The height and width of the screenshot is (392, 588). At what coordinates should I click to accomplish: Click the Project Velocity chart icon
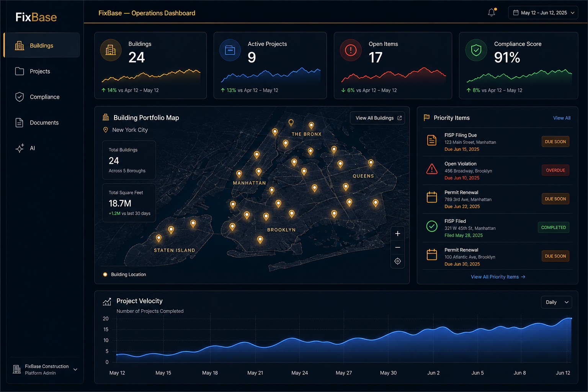click(107, 302)
